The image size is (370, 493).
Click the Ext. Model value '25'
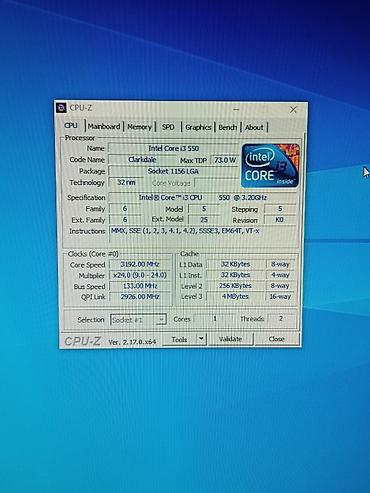[204, 220]
